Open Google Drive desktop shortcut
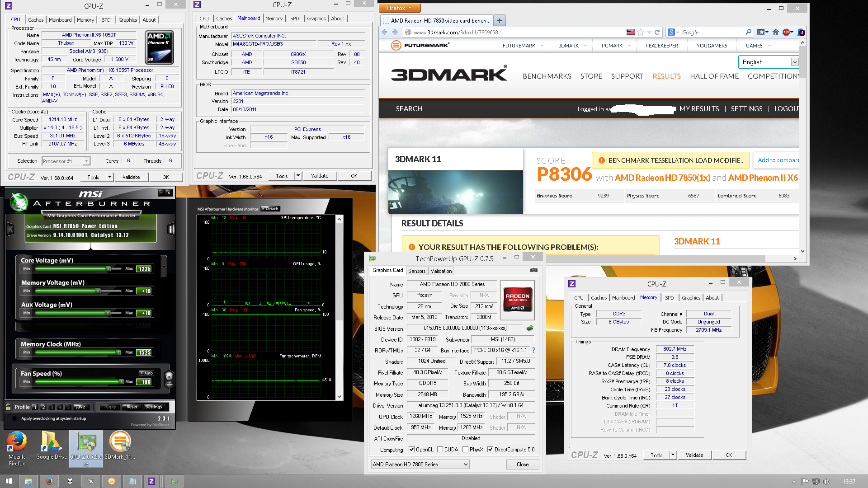The height and width of the screenshot is (488, 868). click(x=51, y=445)
